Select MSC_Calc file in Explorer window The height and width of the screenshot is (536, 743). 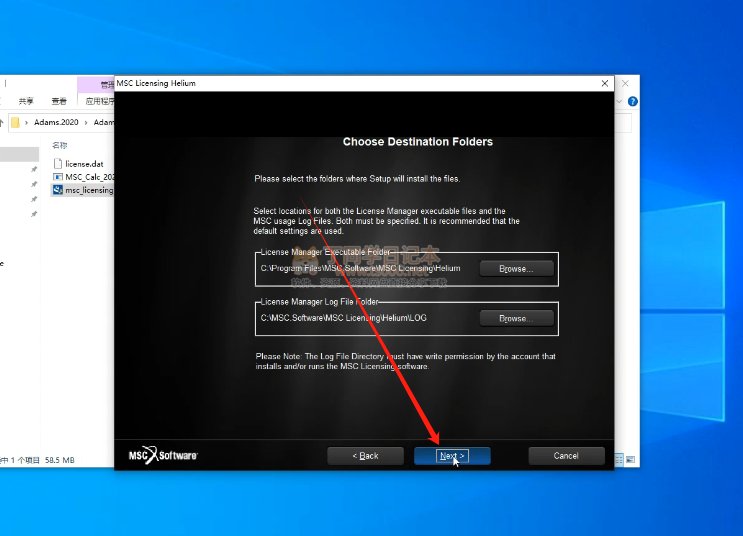click(x=83, y=177)
